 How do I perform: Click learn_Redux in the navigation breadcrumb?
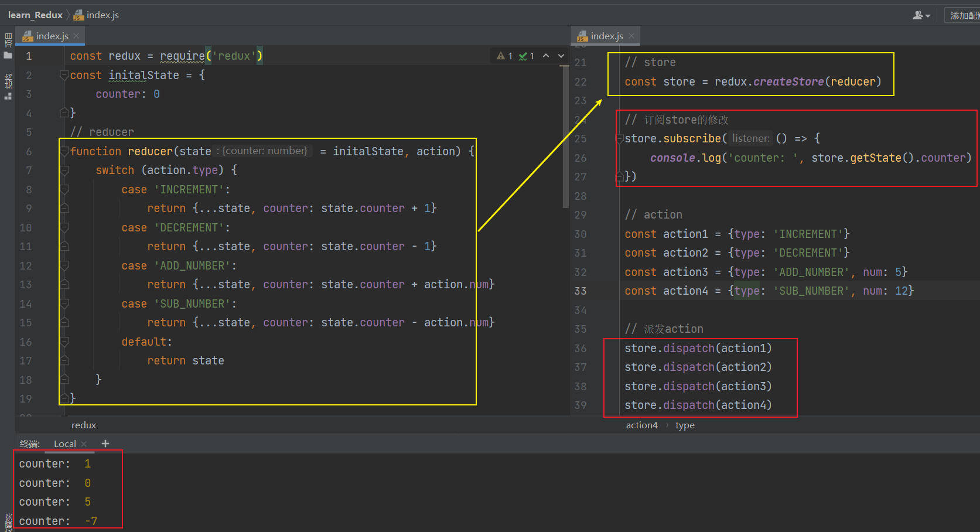point(35,15)
